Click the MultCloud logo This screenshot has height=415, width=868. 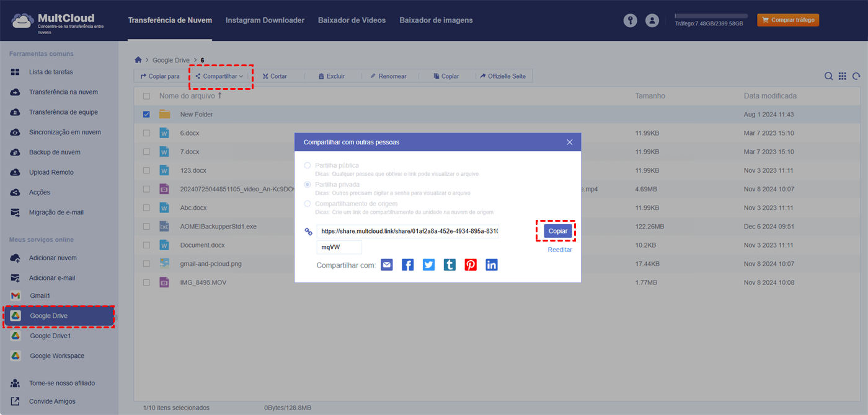pos(57,22)
